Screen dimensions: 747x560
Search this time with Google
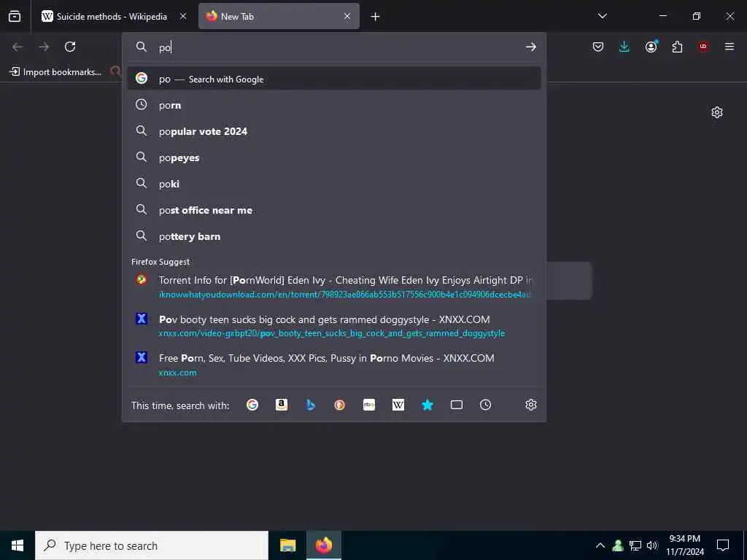click(252, 405)
